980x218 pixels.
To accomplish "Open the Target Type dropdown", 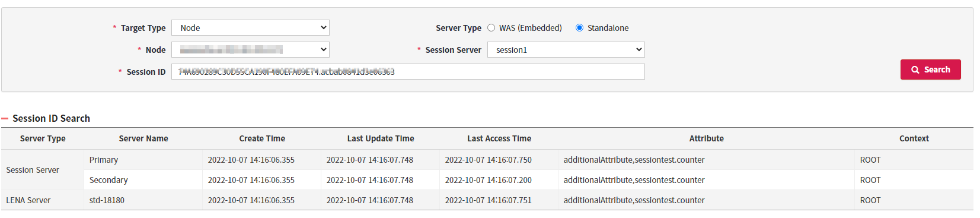I will (x=250, y=28).
